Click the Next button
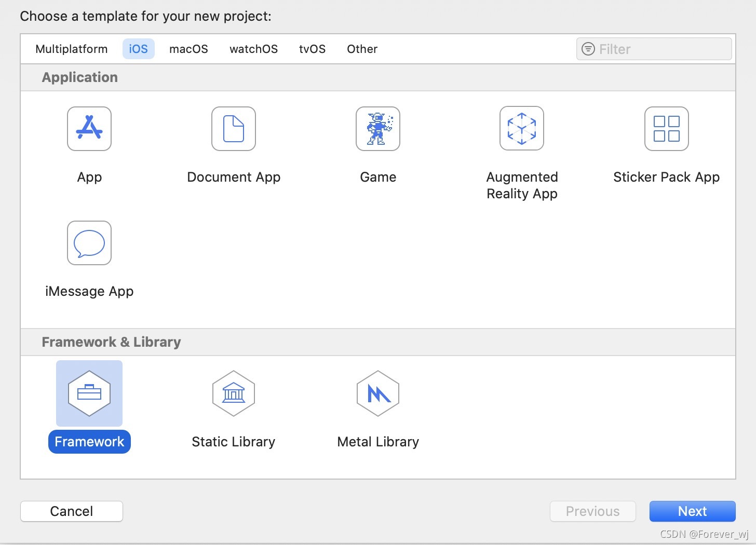Image resolution: width=756 pixels, height=545 pixels. tap(692, 511)
